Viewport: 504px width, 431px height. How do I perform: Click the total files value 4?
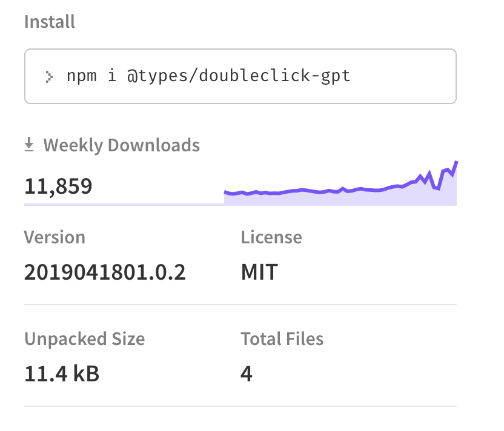click(247, 374)
